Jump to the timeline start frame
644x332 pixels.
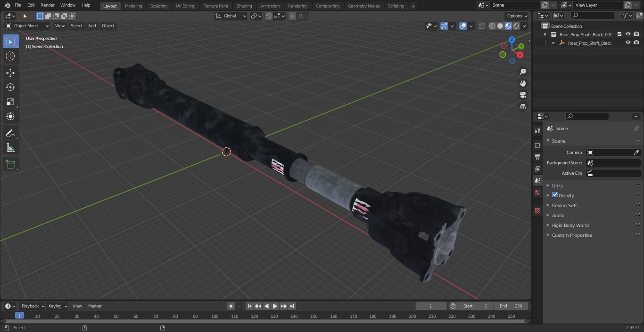click(x=250, y=306)
